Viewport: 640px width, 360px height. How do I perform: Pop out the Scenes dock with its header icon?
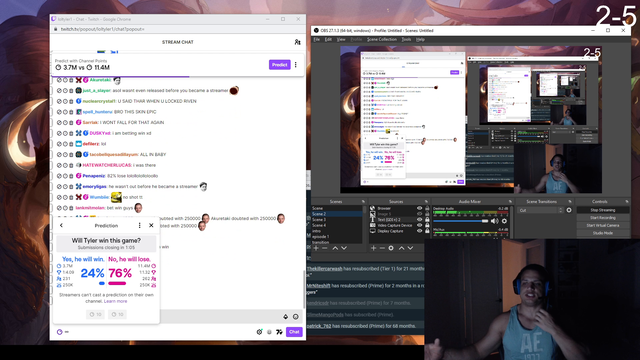tap(363, 202)
